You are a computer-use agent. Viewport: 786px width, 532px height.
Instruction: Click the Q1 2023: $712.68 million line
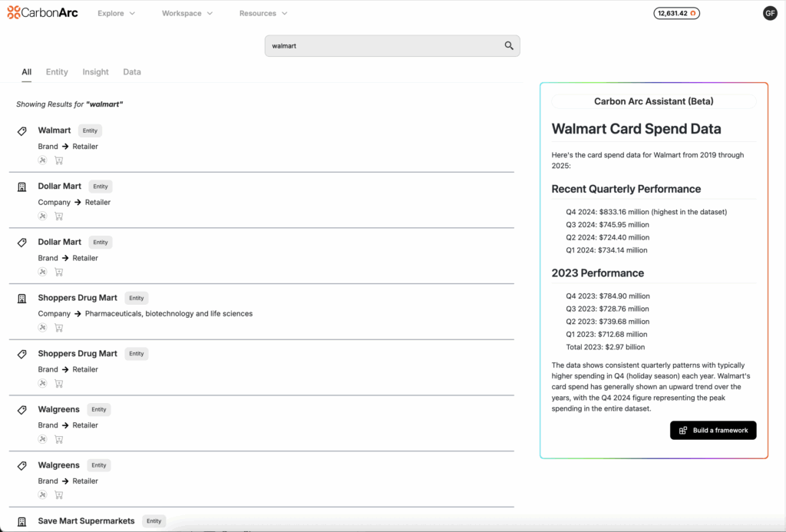(x=606, y=335)
